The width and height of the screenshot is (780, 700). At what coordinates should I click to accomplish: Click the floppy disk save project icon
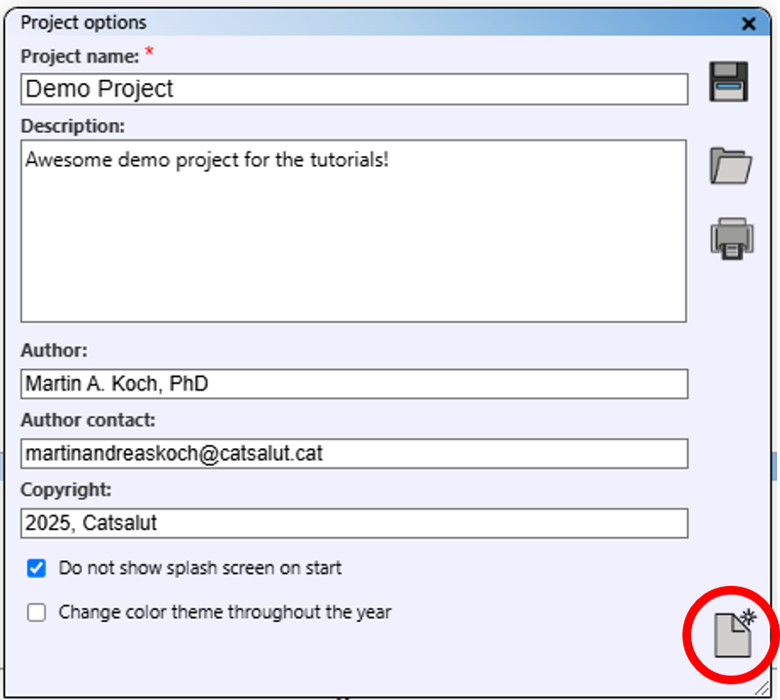pyautogui.click(x=730, y=83)
